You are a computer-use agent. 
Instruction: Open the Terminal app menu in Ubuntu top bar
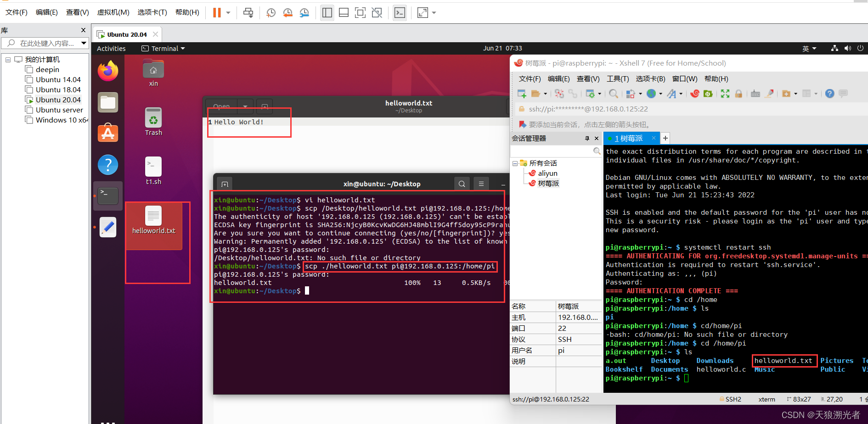163,48
